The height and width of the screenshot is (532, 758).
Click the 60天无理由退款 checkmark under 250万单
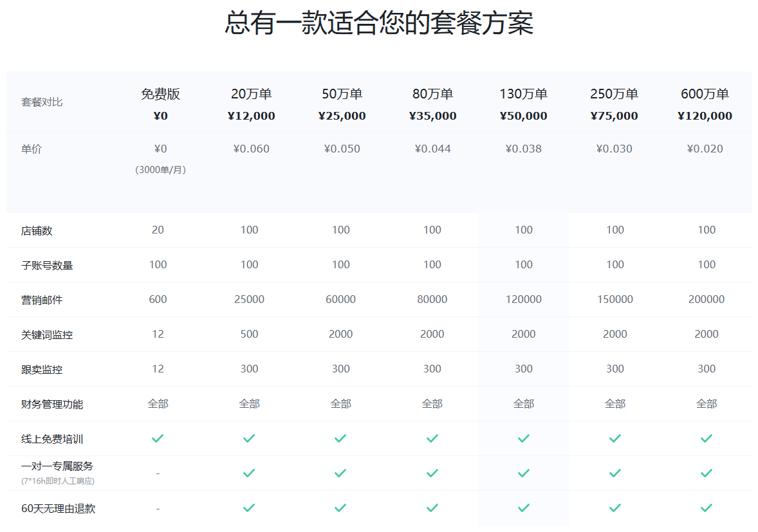[x=615, y=508]
